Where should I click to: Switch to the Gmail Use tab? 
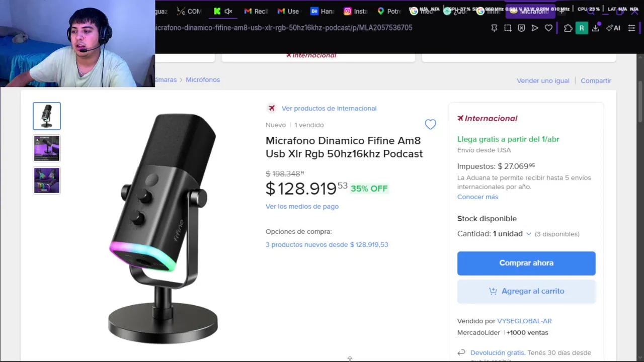[288, 11]
